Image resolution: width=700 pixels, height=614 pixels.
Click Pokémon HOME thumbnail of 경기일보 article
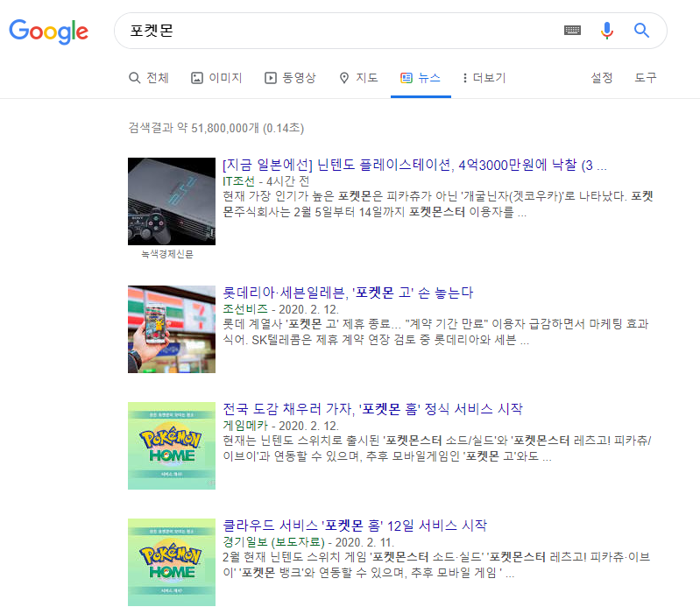coord(172,562)
